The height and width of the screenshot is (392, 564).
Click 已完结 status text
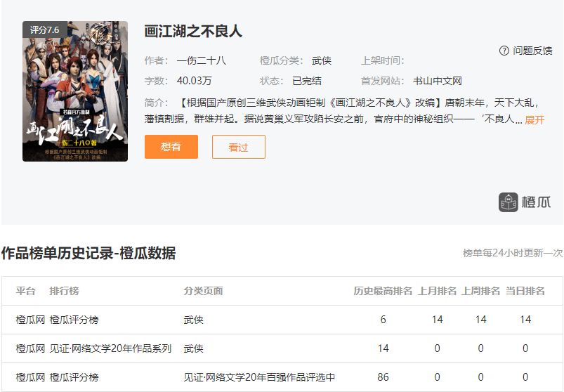(x=307, y=81)
